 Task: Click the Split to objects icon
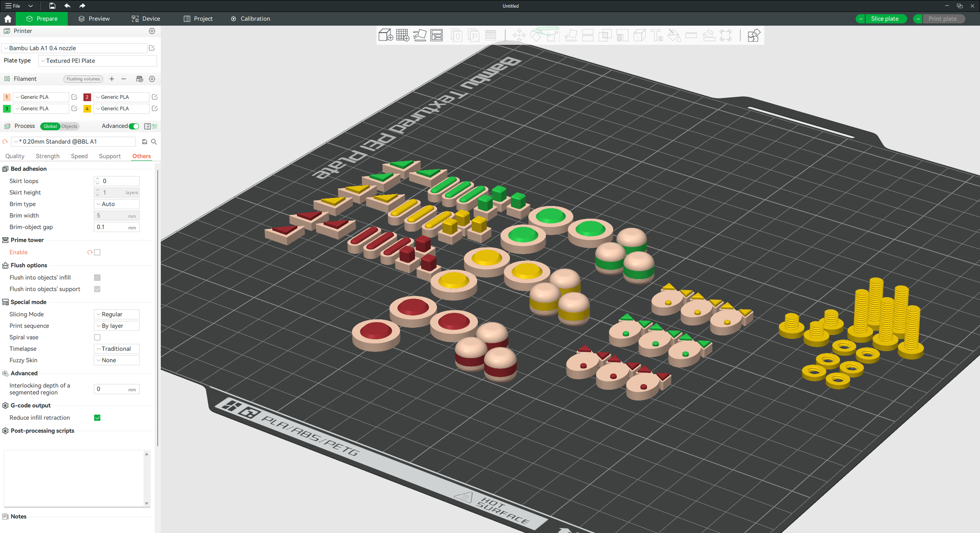point(457,35)
